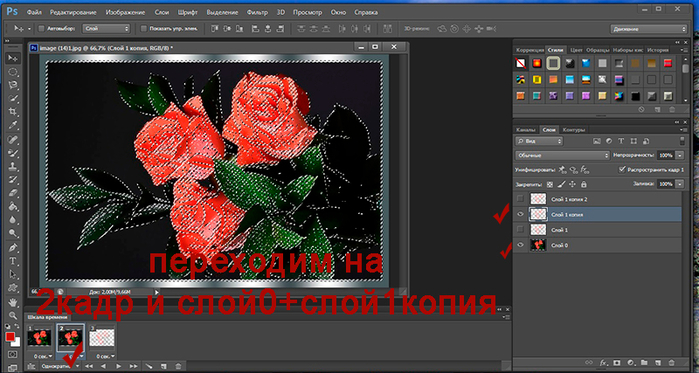The height and width of the screenshot is (373, 699).
Task: Show Слой 1 копия 2 layer
Action: point(520,199)
